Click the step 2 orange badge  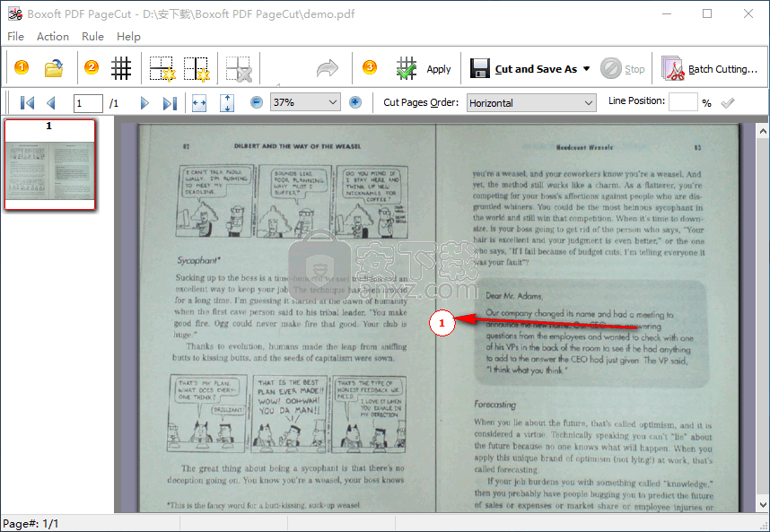(x=92, y=67)
